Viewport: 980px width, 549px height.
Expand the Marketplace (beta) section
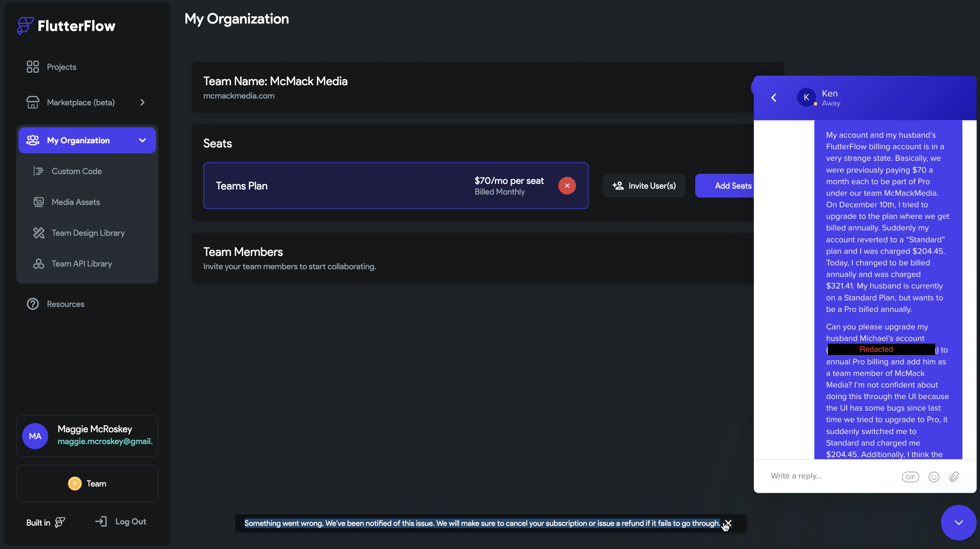pyautogui.click(x=142, y=102)
